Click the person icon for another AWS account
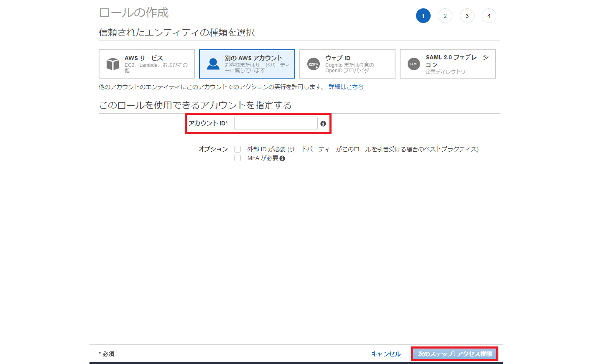 pyautogui.click(x=213, y=64)
